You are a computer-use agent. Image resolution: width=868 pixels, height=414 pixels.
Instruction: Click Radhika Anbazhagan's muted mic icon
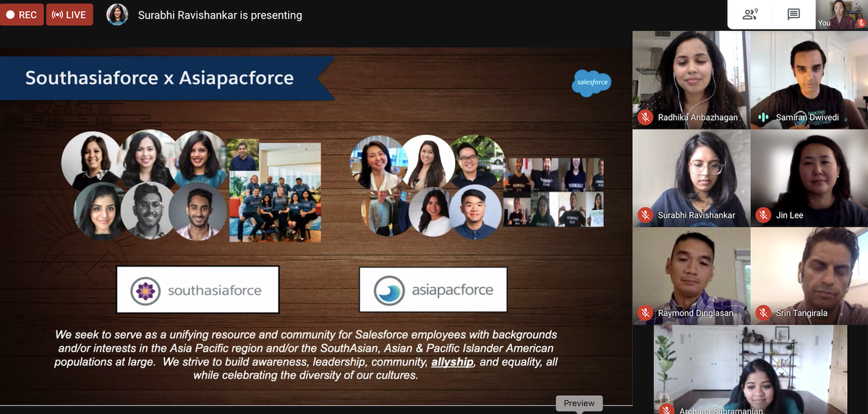click(x=645, y=117)
